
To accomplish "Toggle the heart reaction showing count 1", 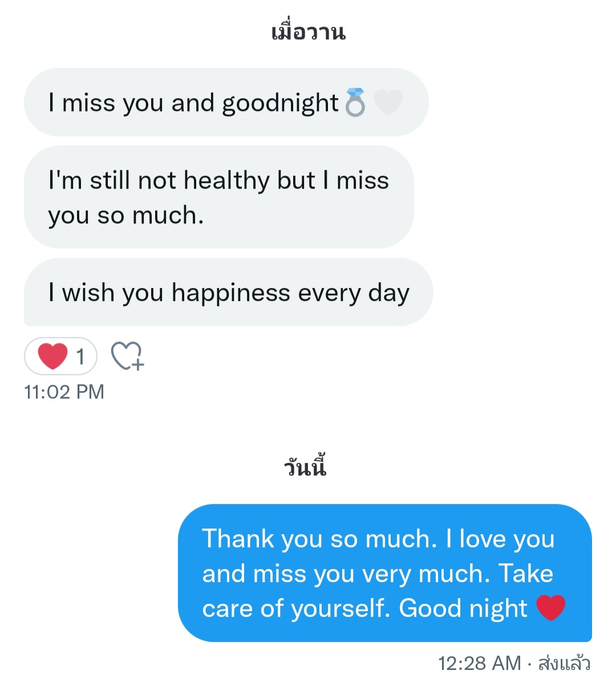I will point(61,356).
